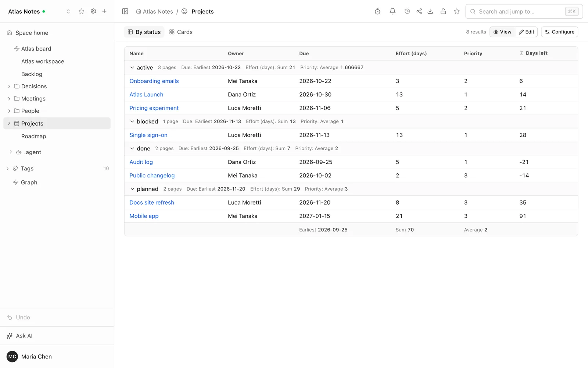Open Configure view options

pyautogui.click(x=560, y=32)
